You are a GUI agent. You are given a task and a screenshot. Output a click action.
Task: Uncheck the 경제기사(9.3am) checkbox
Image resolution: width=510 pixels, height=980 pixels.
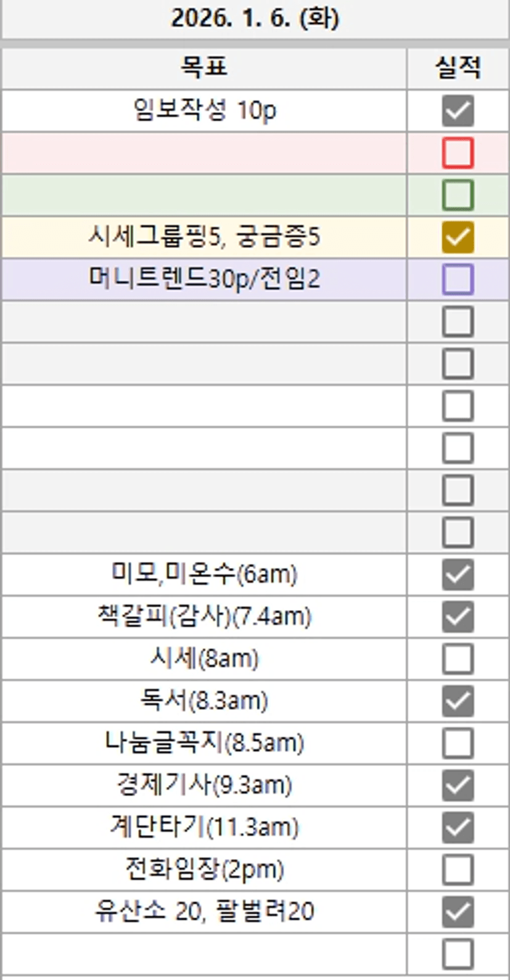click(458, 785)
